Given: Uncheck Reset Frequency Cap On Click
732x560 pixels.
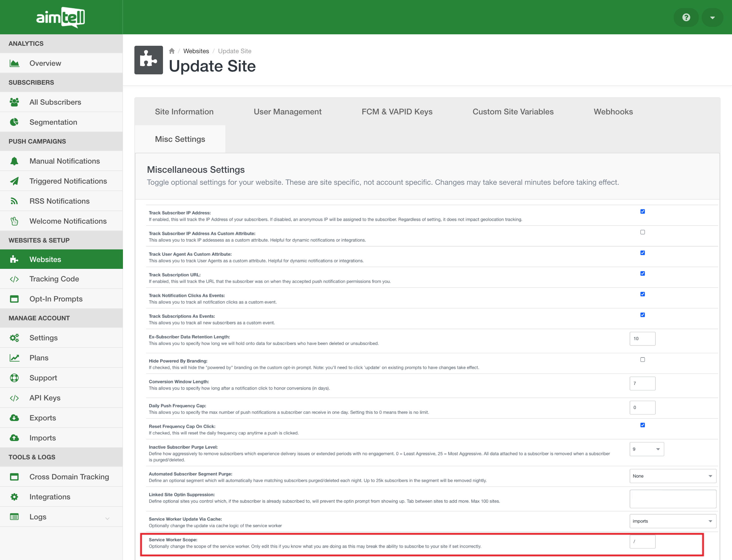Looking at the screenshot, I should pyautogui.click(x=643, y=425).
